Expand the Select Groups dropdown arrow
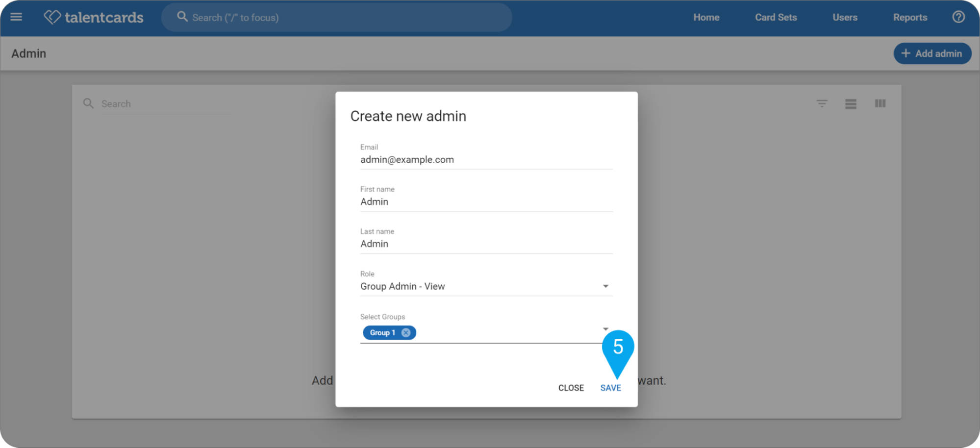The height and width of the screenshot is (448, 980). (x=605, y=329)
